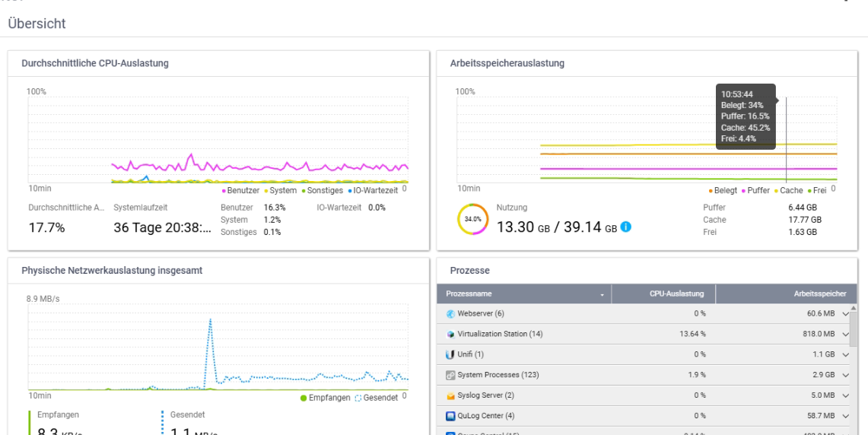Click the 58.7 MB memory cell
Screen dimensions: 868x435
coord(821,416)
